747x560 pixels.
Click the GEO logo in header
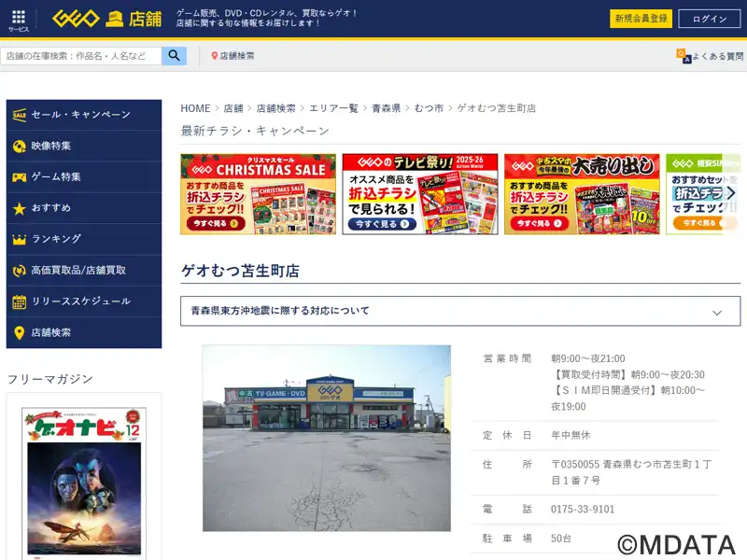tap(76, 19)
